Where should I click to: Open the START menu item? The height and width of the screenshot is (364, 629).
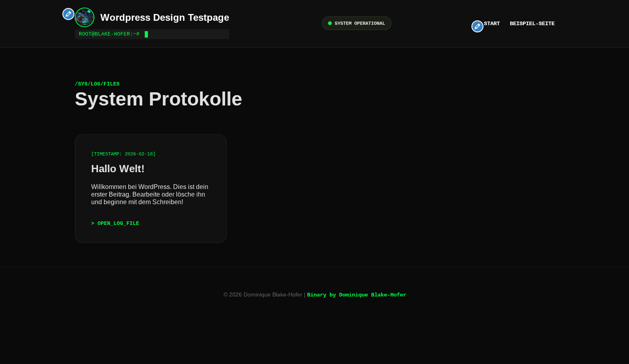coord(492,24)
